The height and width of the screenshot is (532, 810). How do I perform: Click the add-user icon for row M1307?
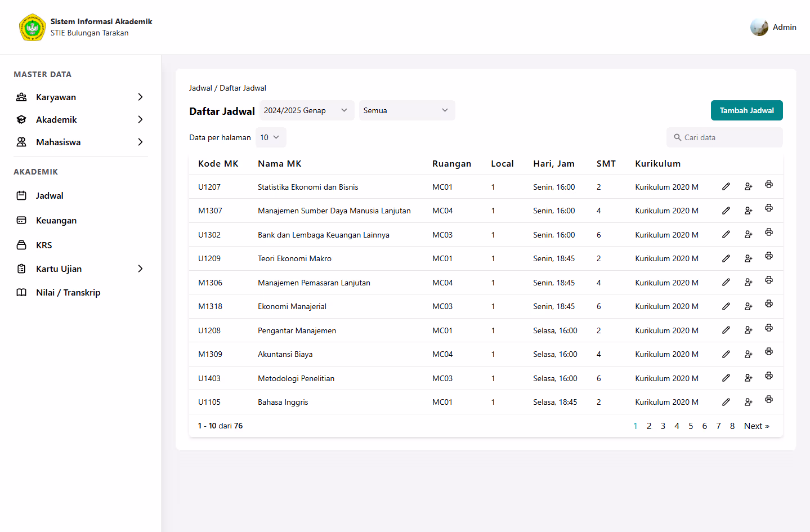pyautogui.click(x=748, y=211)
